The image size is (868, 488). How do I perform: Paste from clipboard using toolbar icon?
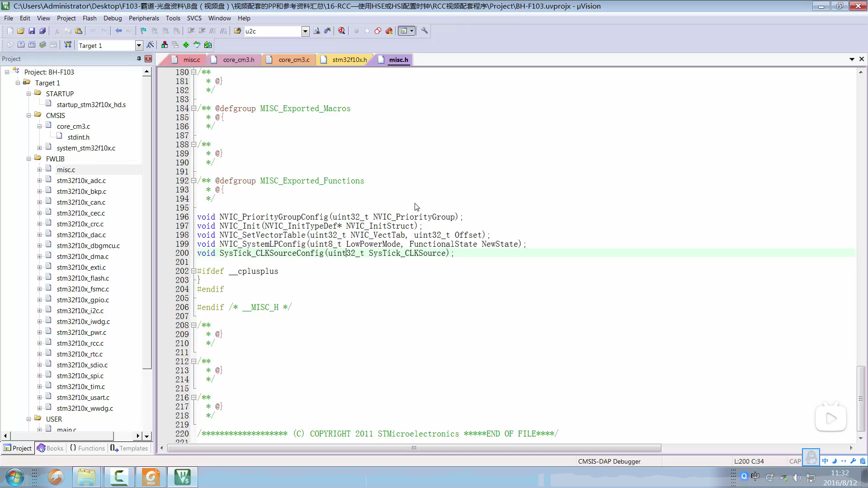point(79,31)
